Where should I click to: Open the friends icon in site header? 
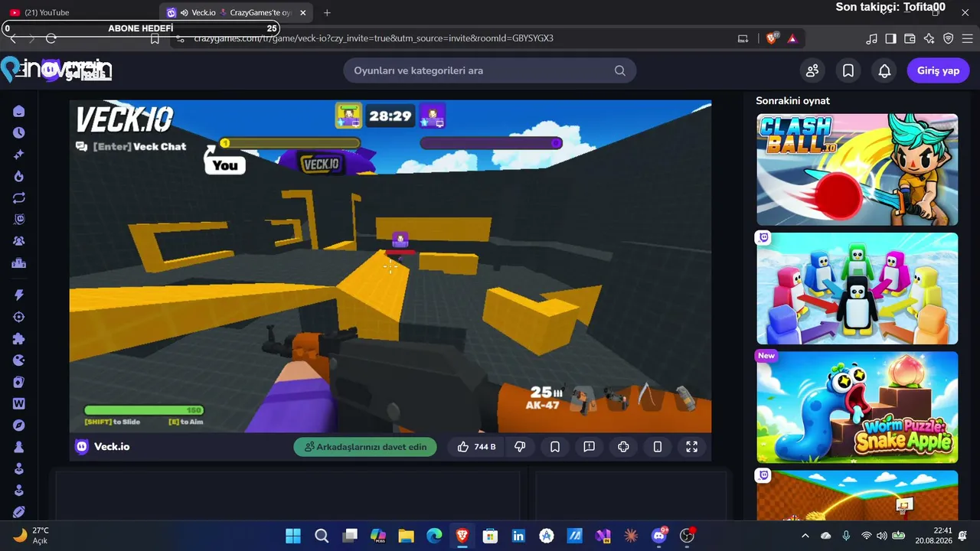pos(812,70)
